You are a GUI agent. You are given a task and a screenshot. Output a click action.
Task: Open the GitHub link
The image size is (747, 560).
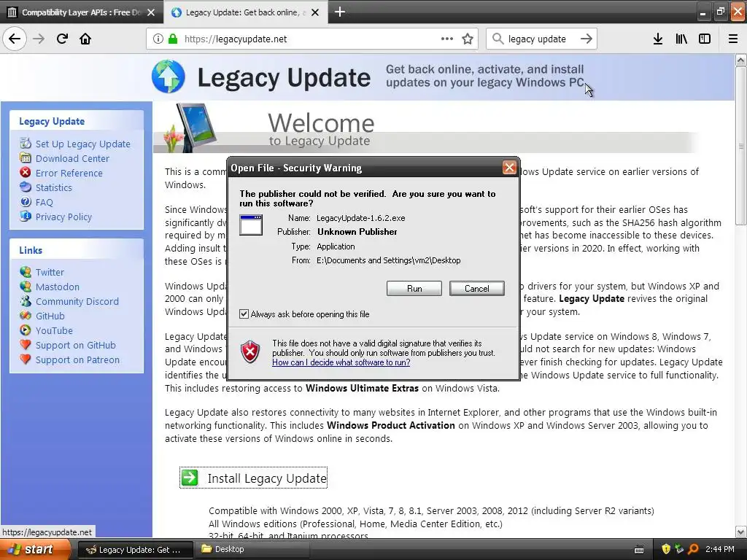click(50, 316)
